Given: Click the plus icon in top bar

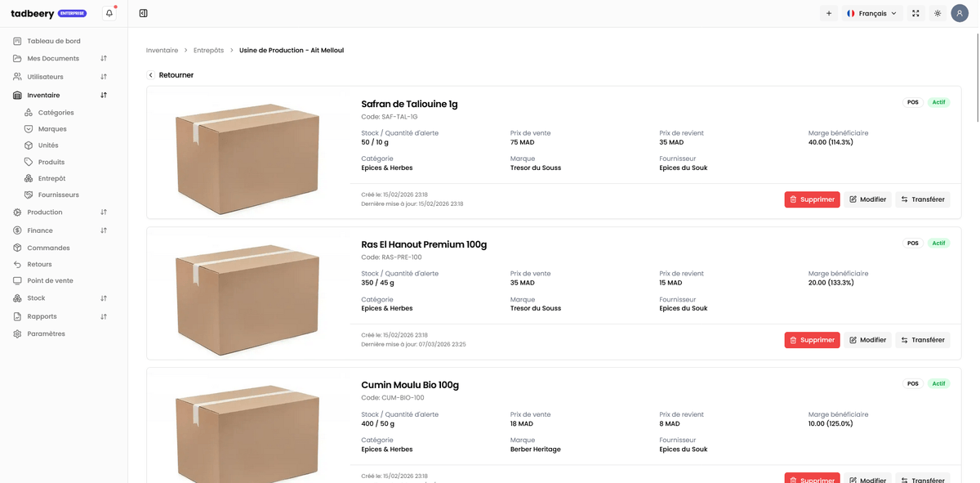Looking at the screenshot, I should point(829,13).
